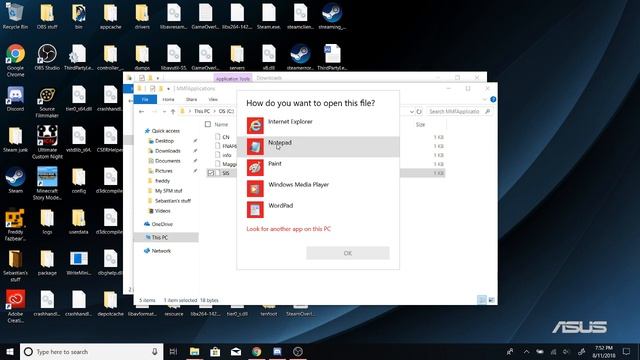Sort by the Size column header

(x=420, y=124)
